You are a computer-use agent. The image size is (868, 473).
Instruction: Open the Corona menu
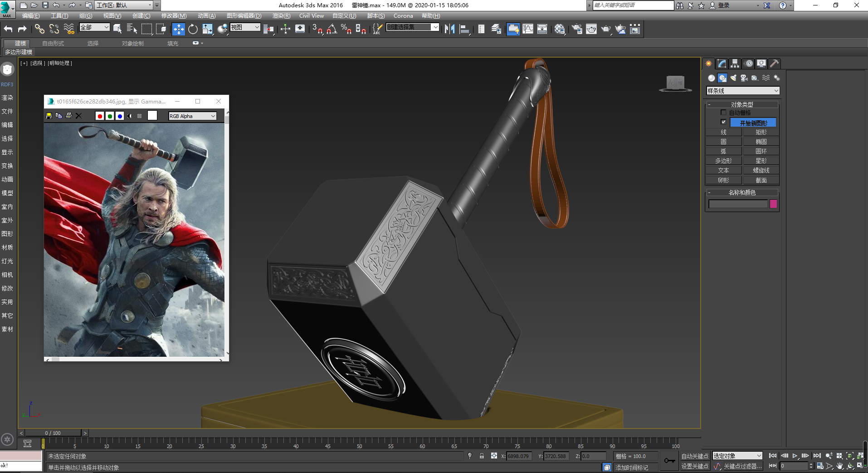[403, 16]
